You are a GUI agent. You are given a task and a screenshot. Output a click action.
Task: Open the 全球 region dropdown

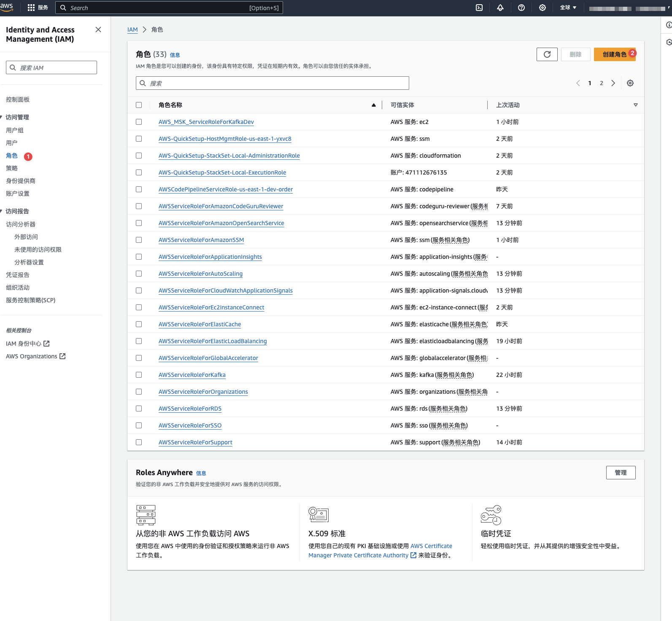(x=568, y=8)
